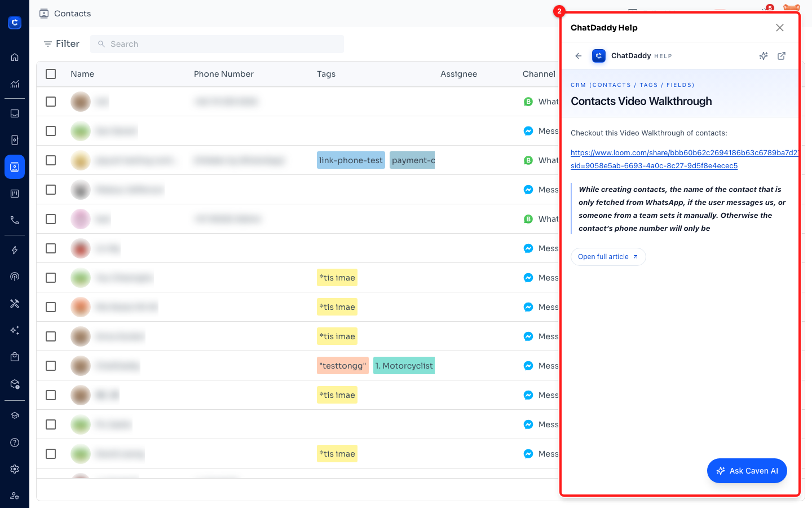Viewport: 812px width, 508px height.
Task: Tick the select-all checkbox in table header
Action: [51, 74]
